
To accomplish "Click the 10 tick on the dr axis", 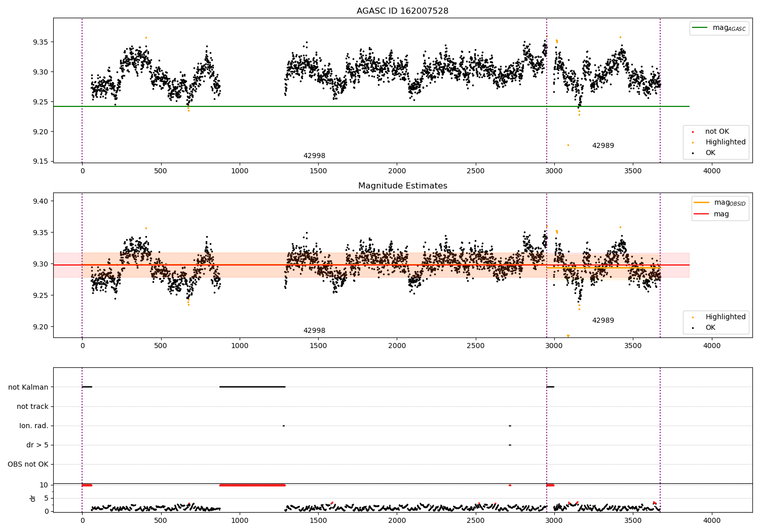I will click(x=44, y=485).
